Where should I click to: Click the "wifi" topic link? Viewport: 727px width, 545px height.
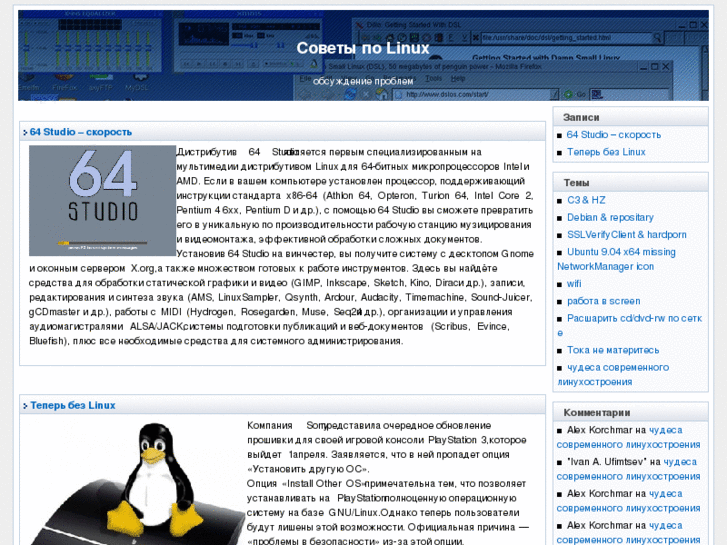point(575,284)
